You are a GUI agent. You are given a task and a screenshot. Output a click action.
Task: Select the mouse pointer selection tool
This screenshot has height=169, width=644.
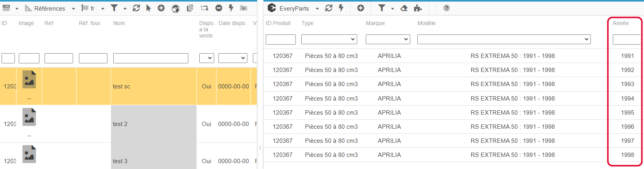[148, 8]
